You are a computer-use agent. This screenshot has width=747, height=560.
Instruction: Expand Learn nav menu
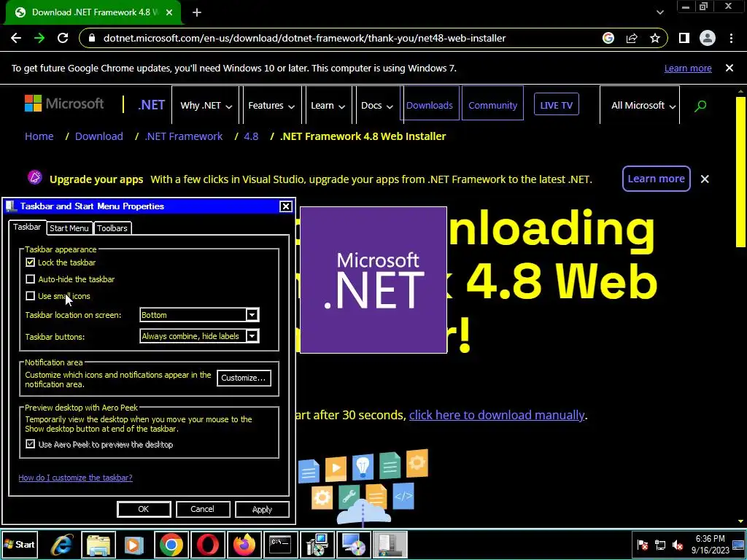[x=328, y=105]
